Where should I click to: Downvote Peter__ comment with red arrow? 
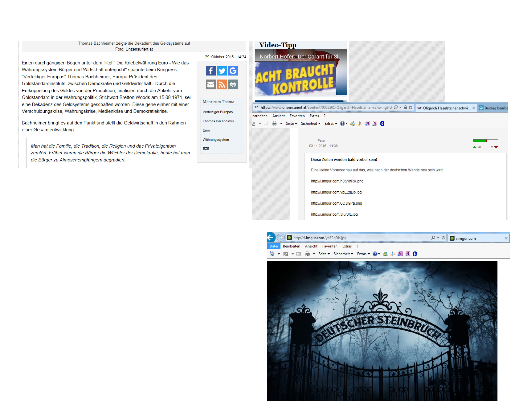[x=496, y=147]
